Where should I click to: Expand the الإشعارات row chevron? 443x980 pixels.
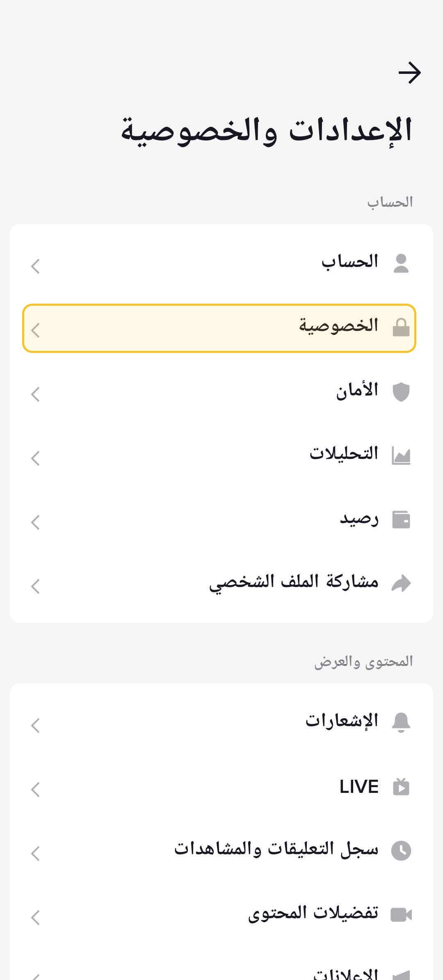tap(36, 725)
